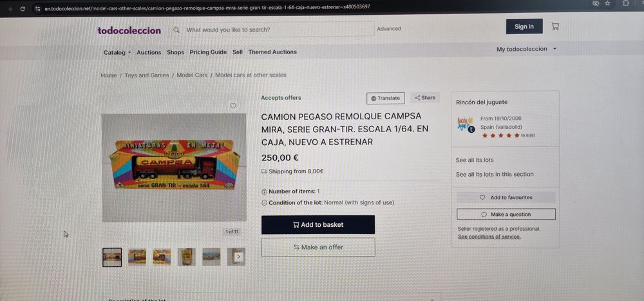Image resolution: width=644 pixels, height=301 pixels.
Task: Click the search magnifier icon
Action: tap(176, 30)
